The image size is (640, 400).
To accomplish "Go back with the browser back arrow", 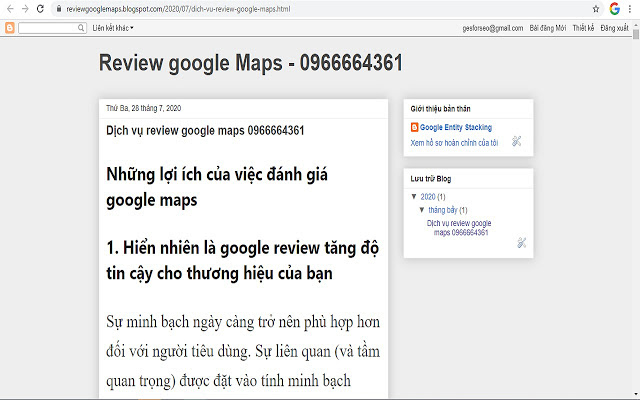I will coord(10,9).
